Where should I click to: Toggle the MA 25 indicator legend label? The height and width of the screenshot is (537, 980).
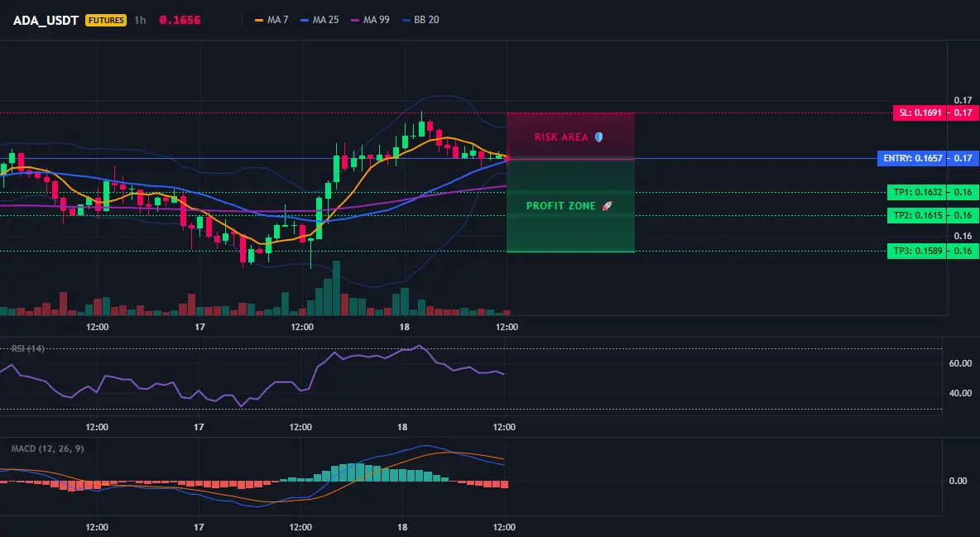click(325, 20)
